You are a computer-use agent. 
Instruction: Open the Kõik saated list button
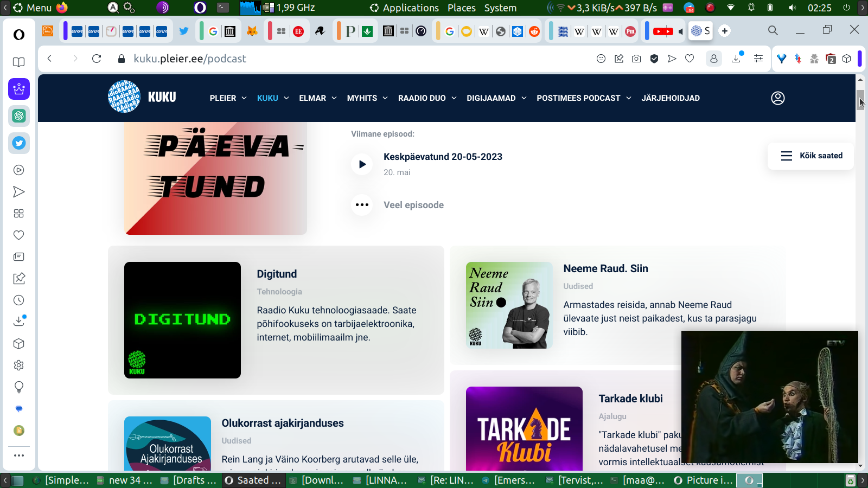pyautogui.click(x=811, y=156)
